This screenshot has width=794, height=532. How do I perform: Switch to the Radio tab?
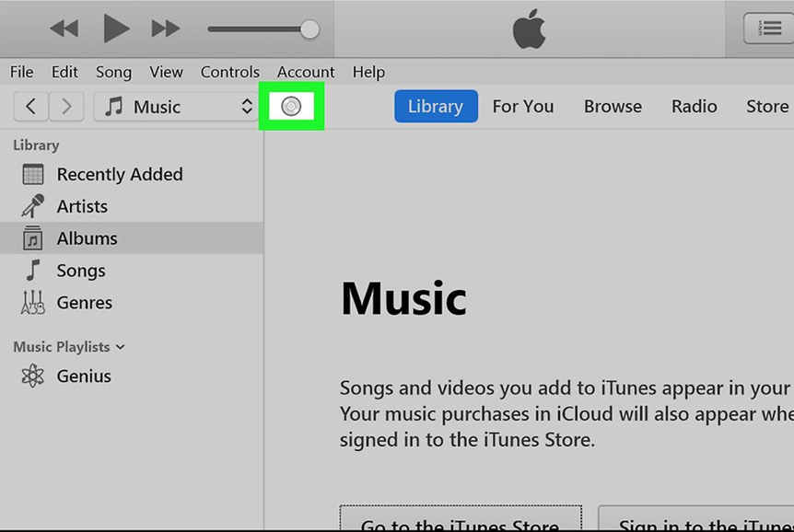[x=695, y=106]
